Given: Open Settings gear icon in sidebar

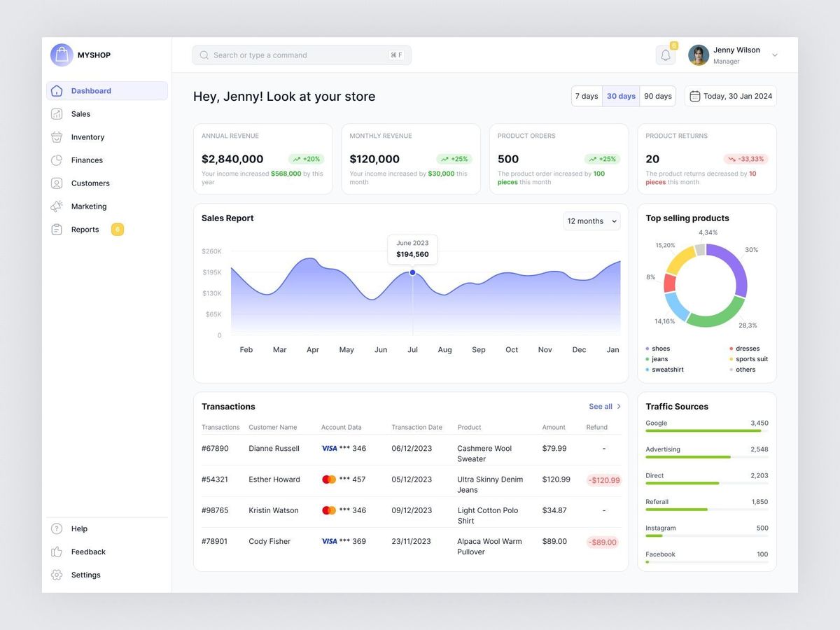Looking at the screenshot, I should tap(57, 575).
